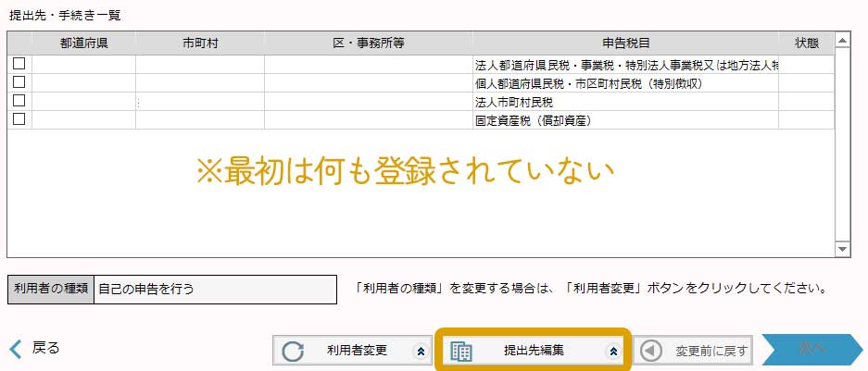Check the box for 法人都道府県民税・事業税 row
Screen dimensions: 868x371
click(x=19, y=64)
